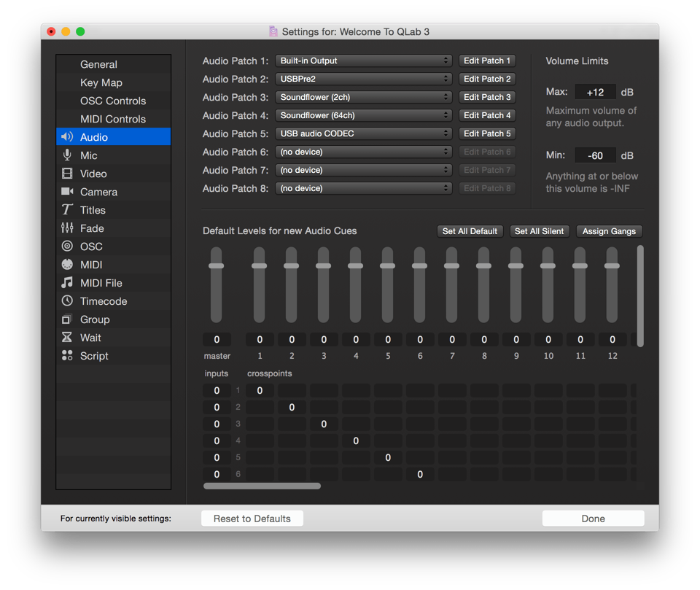The width and height of the screenshot is (700, 590).
Task: Click Reset to Defaults button
Action: 252,519
